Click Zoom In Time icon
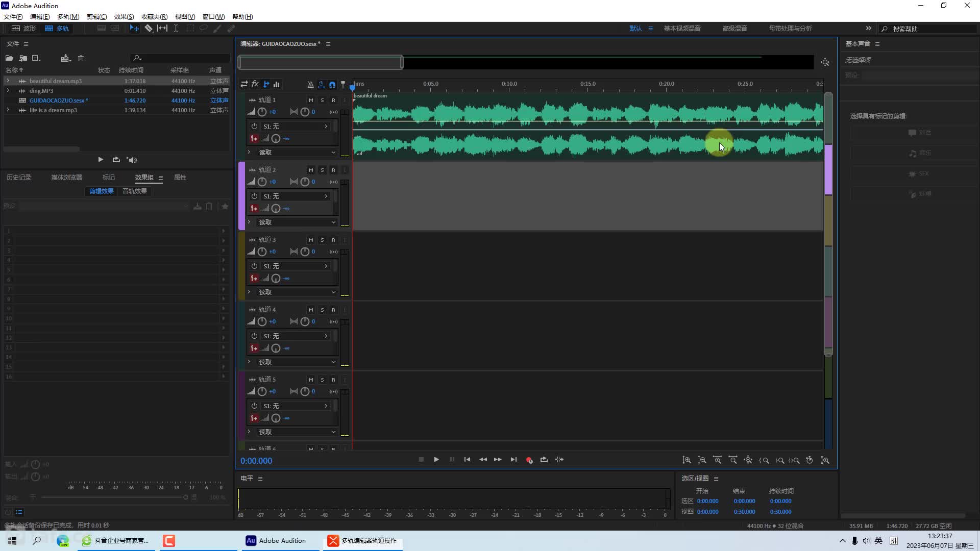The width and height of the screenshot is (980, 551). (718, 460)
